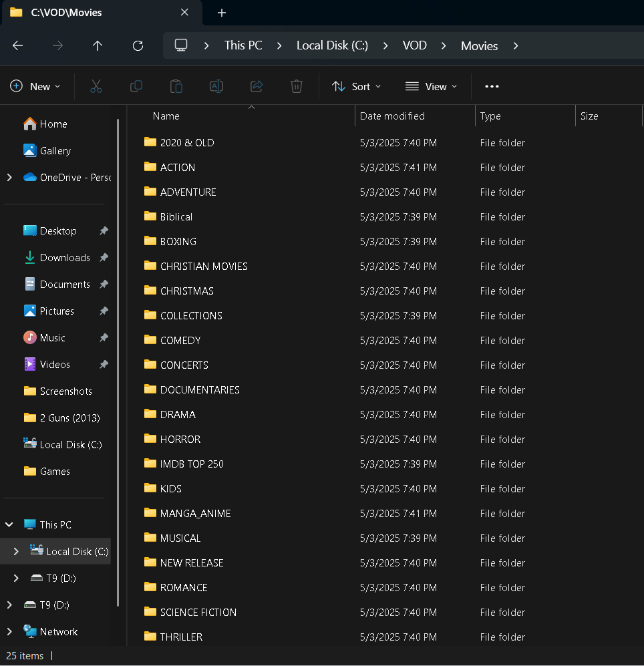Expand the OneDrive sidebar entry
This screenshot has width=644, height=666.
[x=9, y=178]
